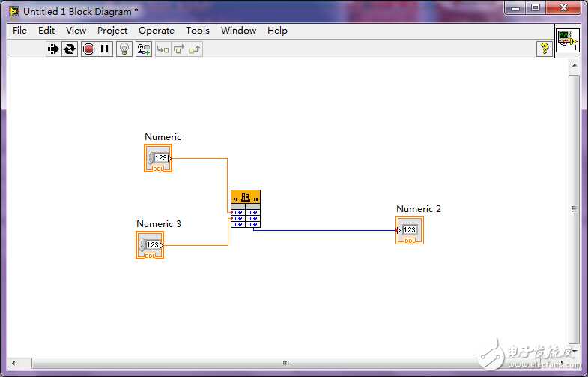Open the Project menu
Screen dimensions: 588x377
tap(112, 31)
